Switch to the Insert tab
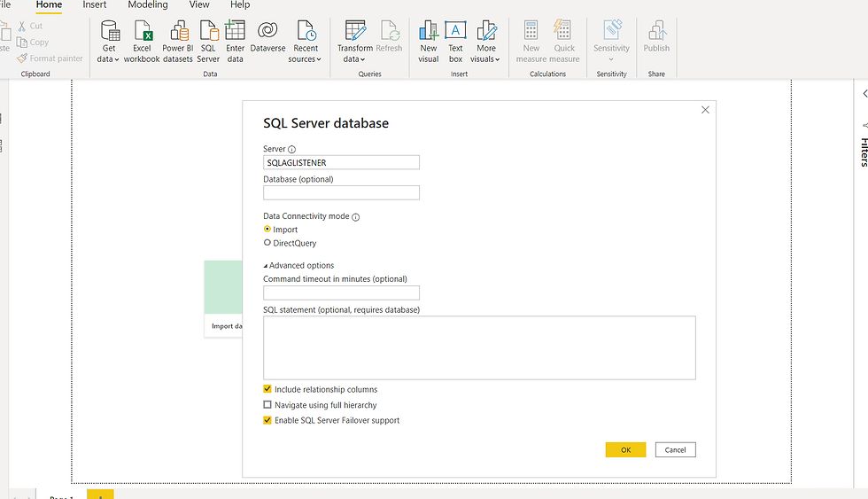Viewport: 868px width, 499px height. pos(94,5)
